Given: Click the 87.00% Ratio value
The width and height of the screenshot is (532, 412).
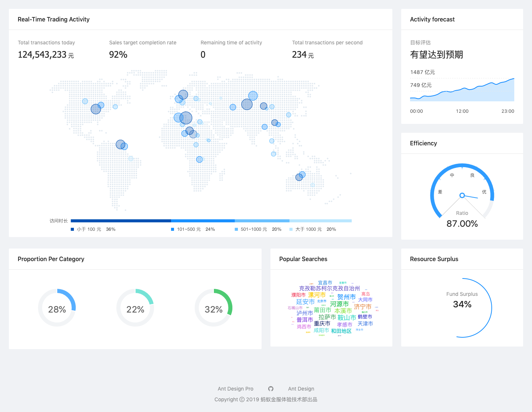Looking at the screenshot, I should pos(462,224).
